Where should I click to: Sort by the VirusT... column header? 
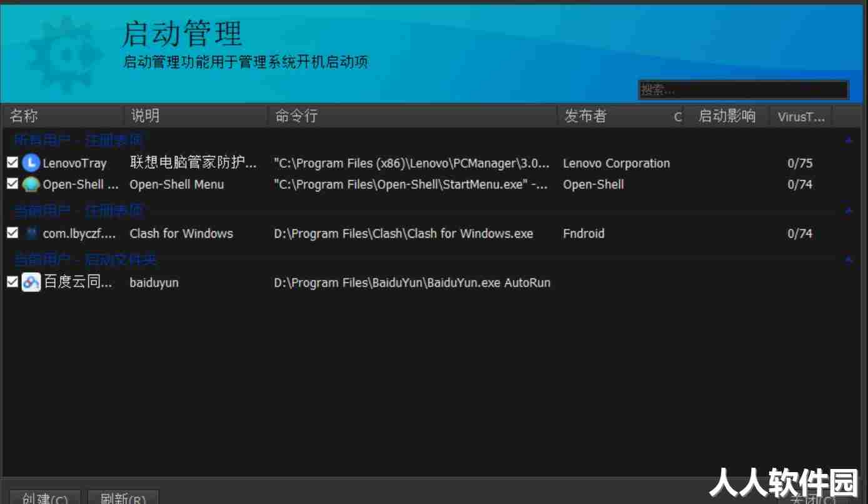[801, 116]
